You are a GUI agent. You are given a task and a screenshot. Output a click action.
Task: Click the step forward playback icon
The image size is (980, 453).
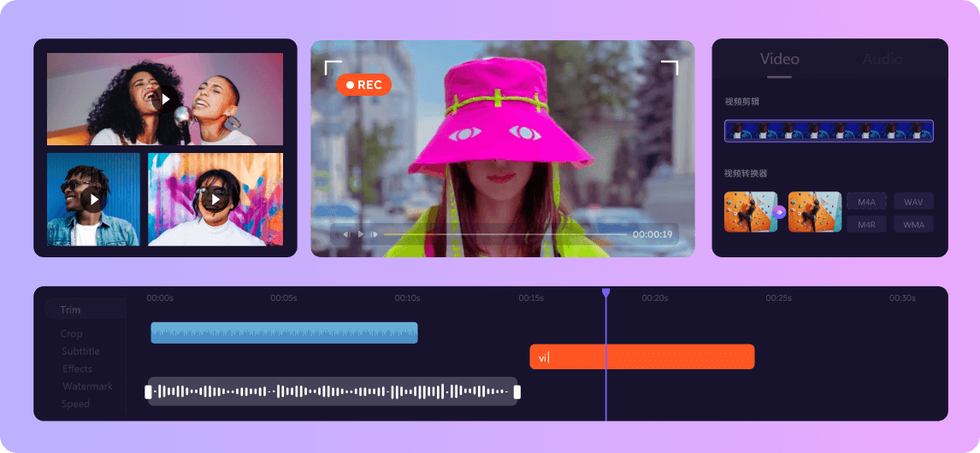[x=374, y=234]
